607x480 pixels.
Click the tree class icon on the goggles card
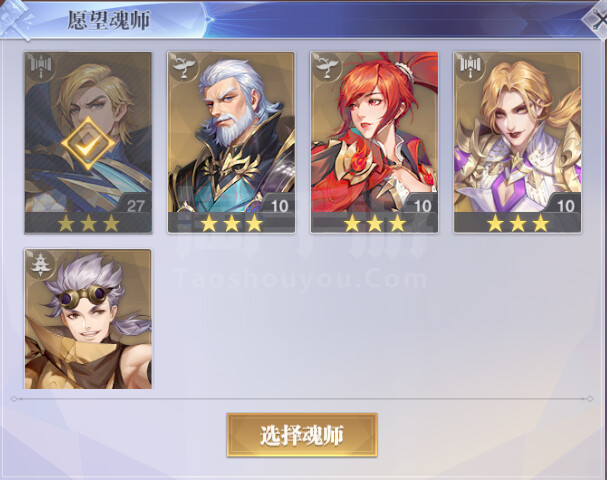click(x=40, y=264)
